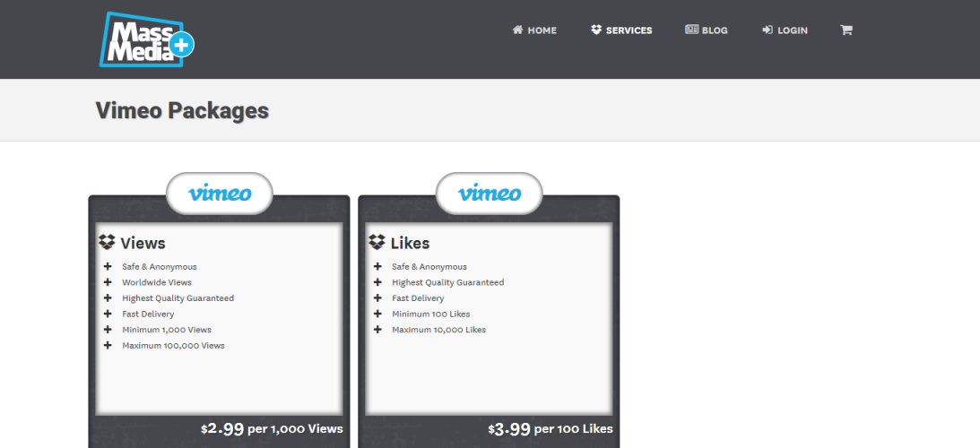Click plus icon beside Minimum 100 Likes
The width and height of the screenshot is (980, 448).
(x=377, y=314)
